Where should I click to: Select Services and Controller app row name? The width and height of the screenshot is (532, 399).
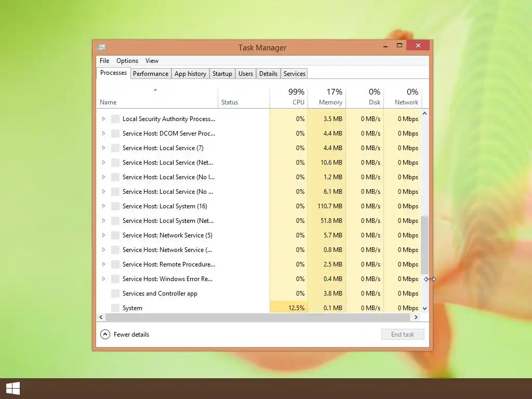click(160, 294)
